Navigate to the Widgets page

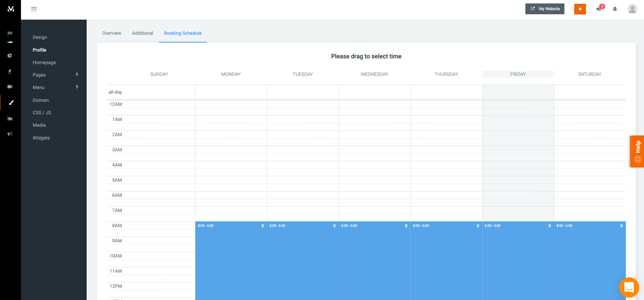(41, 138)
